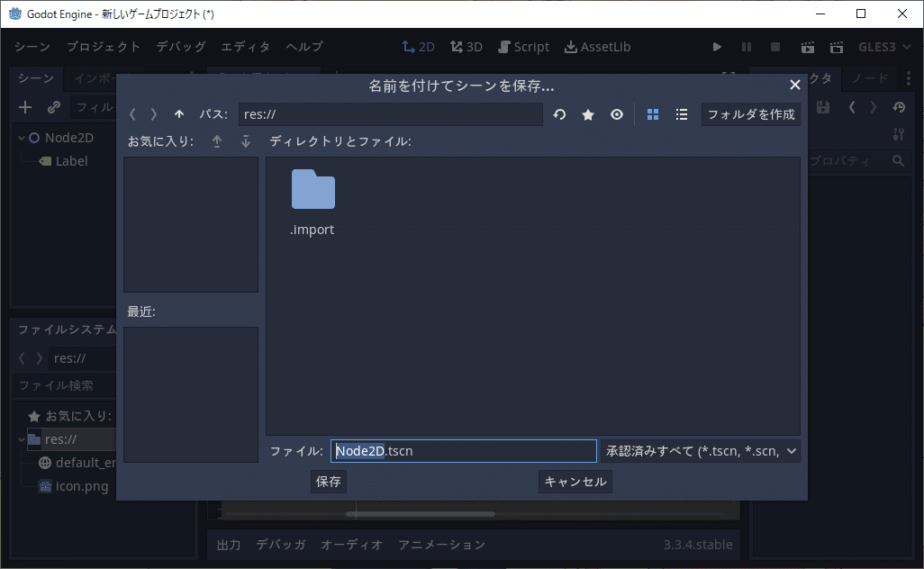Run the project with the Play icon
This screenshot has height=569, width=924.
click(716, 47)
